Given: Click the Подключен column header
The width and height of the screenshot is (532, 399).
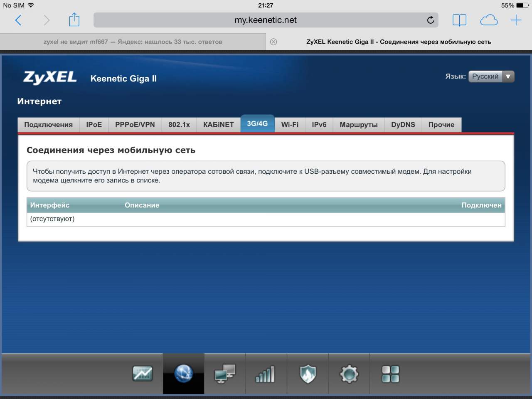Looking at the screenshot, I should pyautogui.click(x=481, y=205).
